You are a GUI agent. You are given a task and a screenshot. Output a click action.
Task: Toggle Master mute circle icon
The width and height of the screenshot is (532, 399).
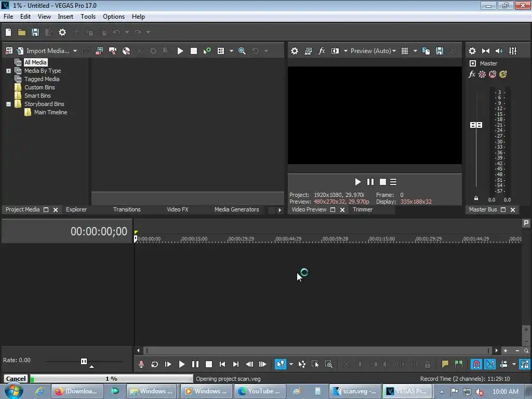(493, 74)
